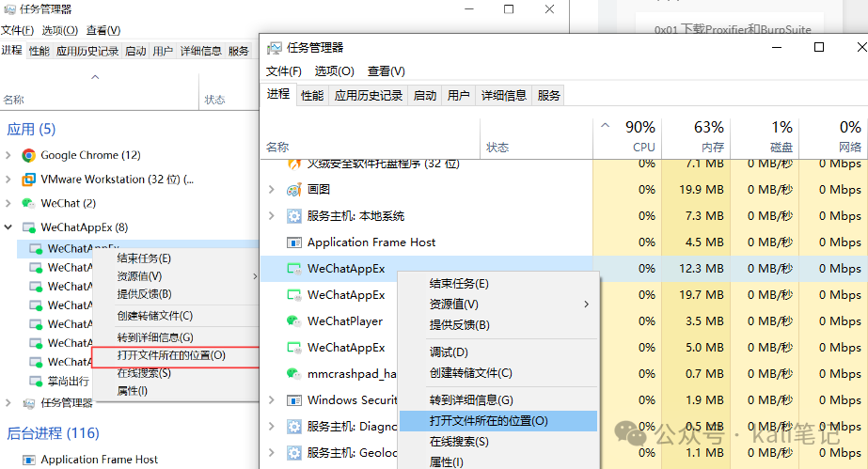This screenshot has height=469, width=868.
Task: Click the Windows Security process icon
Action: tap(294, 399)
